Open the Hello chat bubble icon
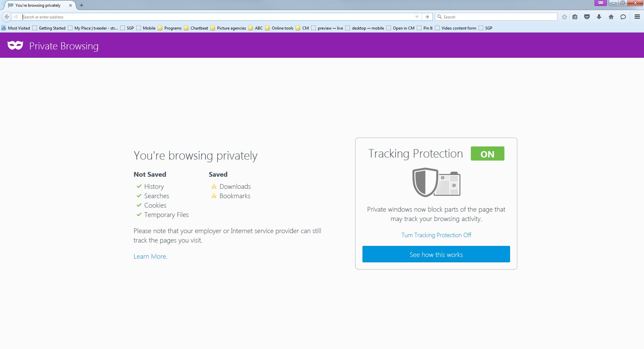Image resolution: width=644 pixels, height=349 pixels. [x=623, y=17]
